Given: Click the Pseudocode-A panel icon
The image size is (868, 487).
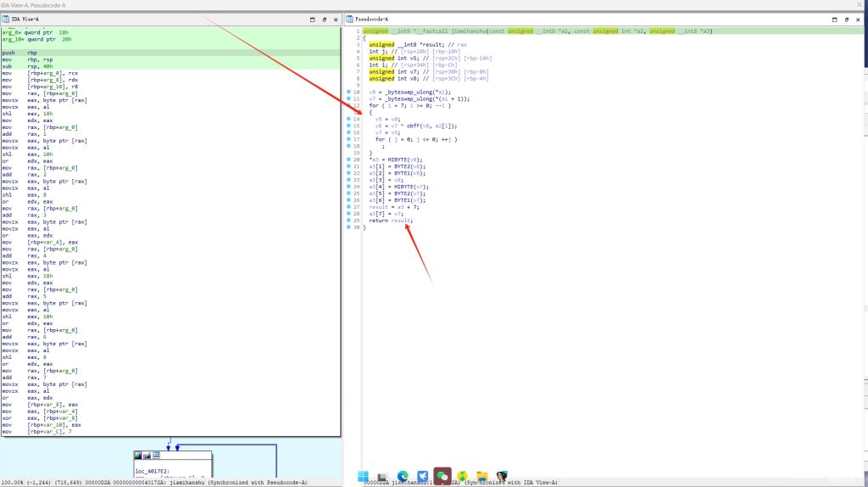Looking at the screenshot, I should pos(349,19).
